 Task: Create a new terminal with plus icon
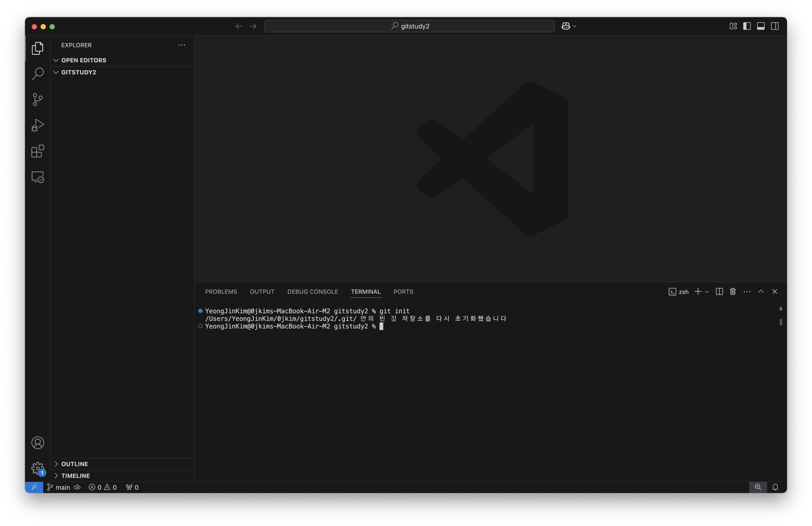coord(698,292)
